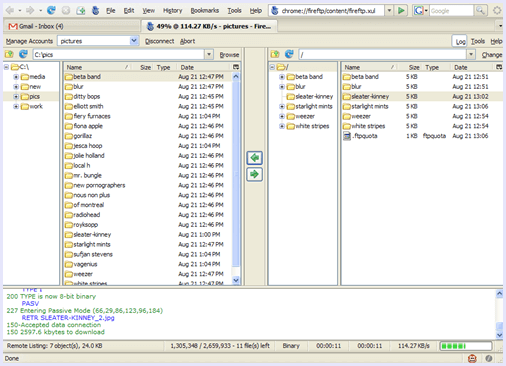Click the Disconnect button
The width and height of the screenshot is (506, 366).
159,41
